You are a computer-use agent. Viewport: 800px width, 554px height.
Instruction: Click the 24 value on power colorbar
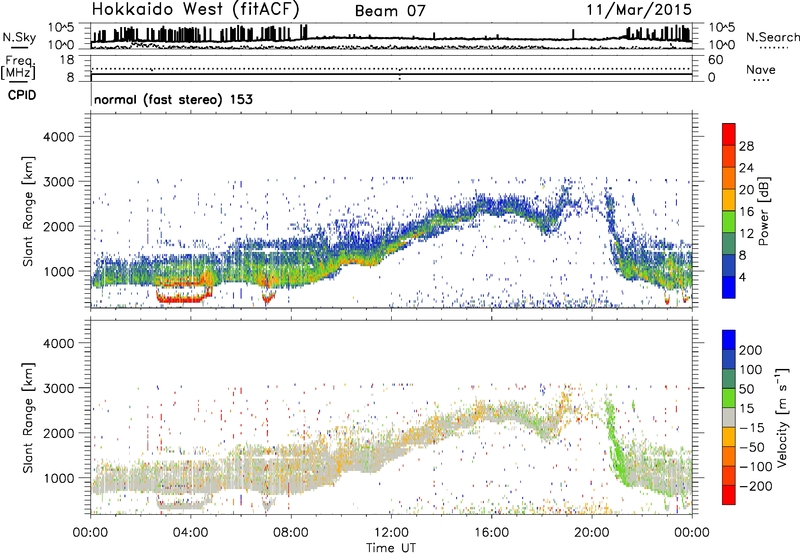coord(746,168)
